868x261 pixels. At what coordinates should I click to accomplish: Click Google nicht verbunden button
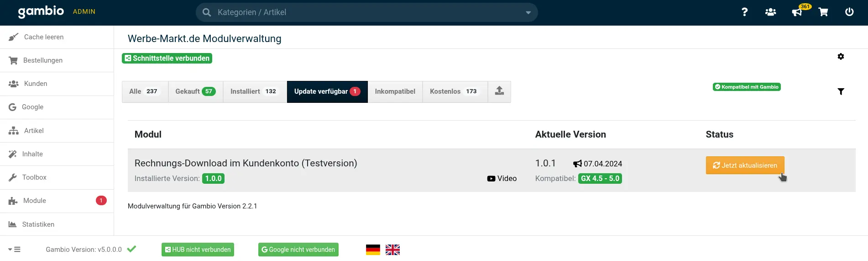point(298,250)
